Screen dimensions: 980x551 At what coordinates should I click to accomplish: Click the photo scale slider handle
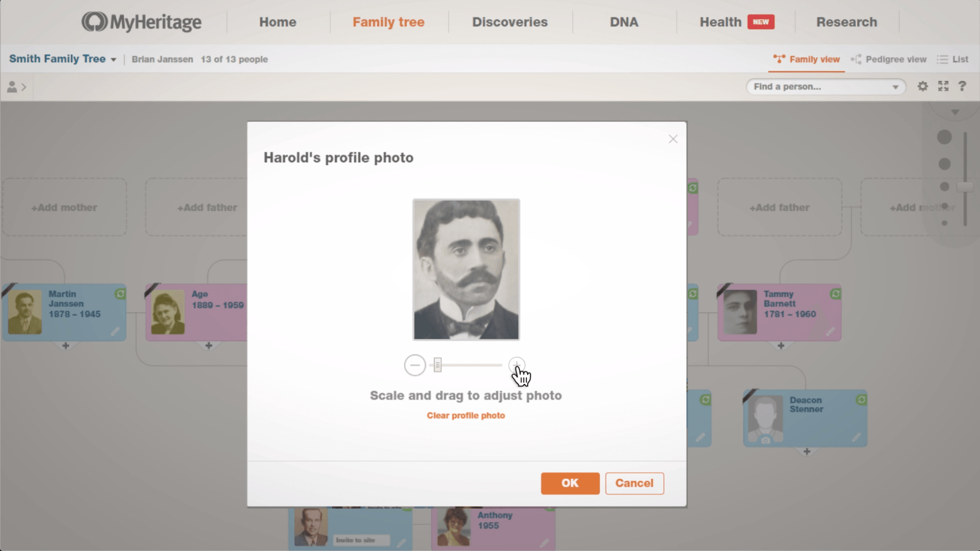pyautogui.click(x=438, y=365)
